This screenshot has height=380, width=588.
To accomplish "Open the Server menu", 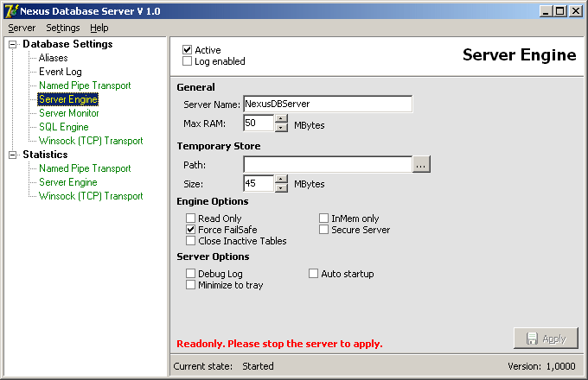I will (x=22, y=28).
